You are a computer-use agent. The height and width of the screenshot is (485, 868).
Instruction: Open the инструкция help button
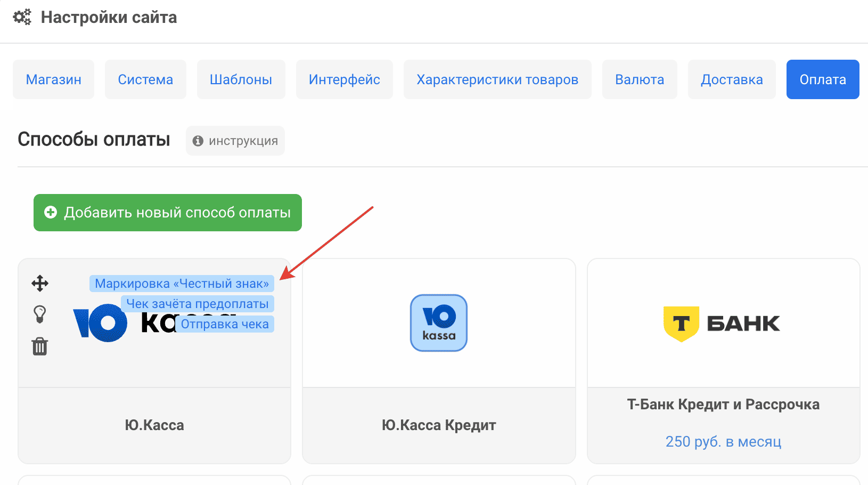coord(235,141)
